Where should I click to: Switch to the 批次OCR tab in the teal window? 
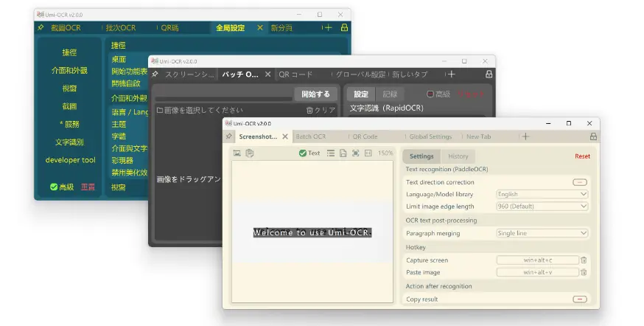(x=120, y=28)
